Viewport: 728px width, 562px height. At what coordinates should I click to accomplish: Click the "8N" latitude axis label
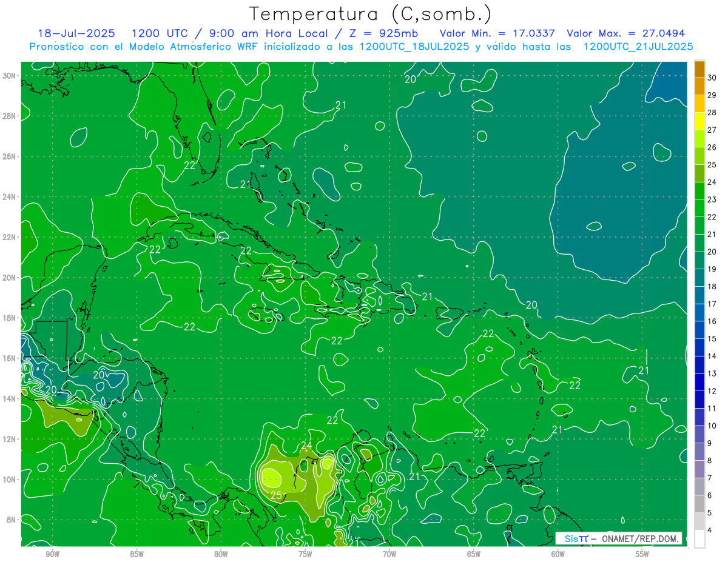coord(12,520)
